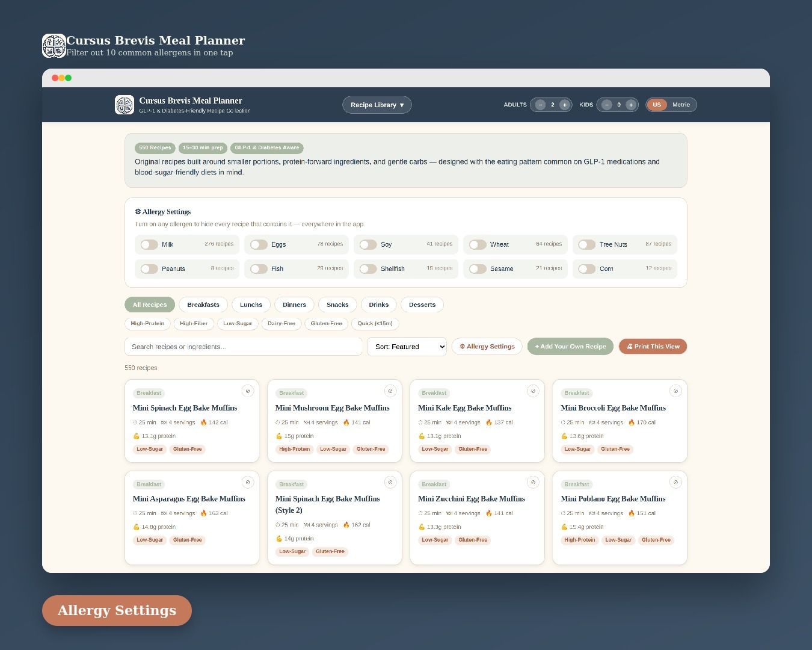Click the round icon on Mini Spinach Egg Bake Muffins (Style 2) card
The height and width of the screenshot is (650, 812).
390,482
